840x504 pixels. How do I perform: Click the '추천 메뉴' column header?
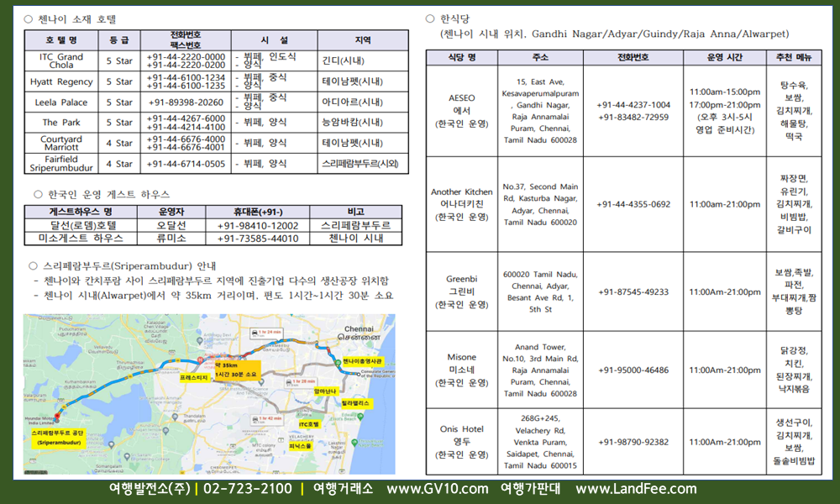tap(794, 57)
